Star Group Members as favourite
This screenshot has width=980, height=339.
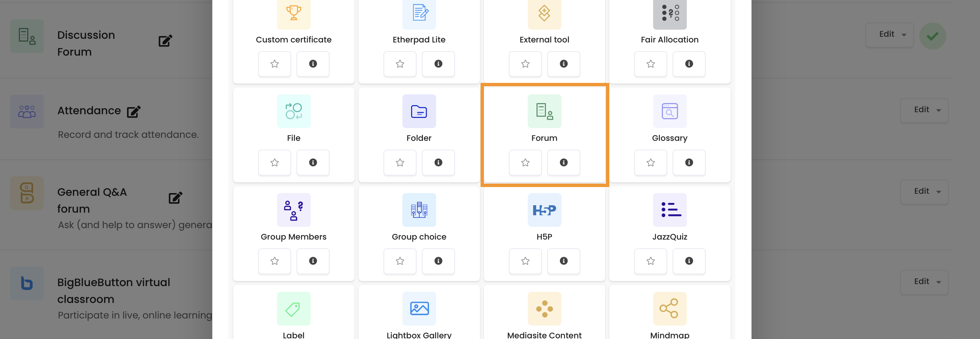[x=274, y=261]
